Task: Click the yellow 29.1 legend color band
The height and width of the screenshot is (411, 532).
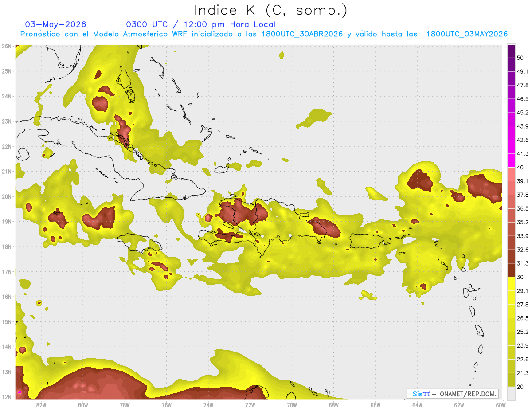Action: pyautogui.click(x=511, y=284)
